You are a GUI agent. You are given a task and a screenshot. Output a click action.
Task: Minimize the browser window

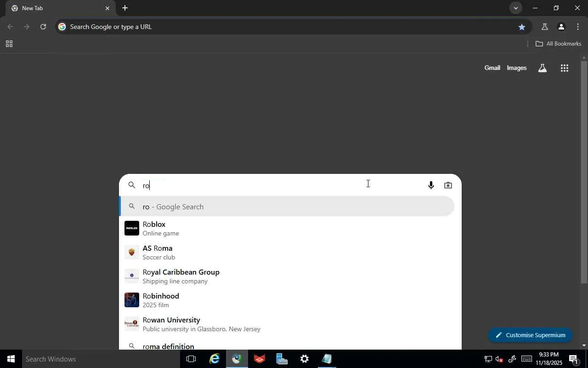point(535,8)
